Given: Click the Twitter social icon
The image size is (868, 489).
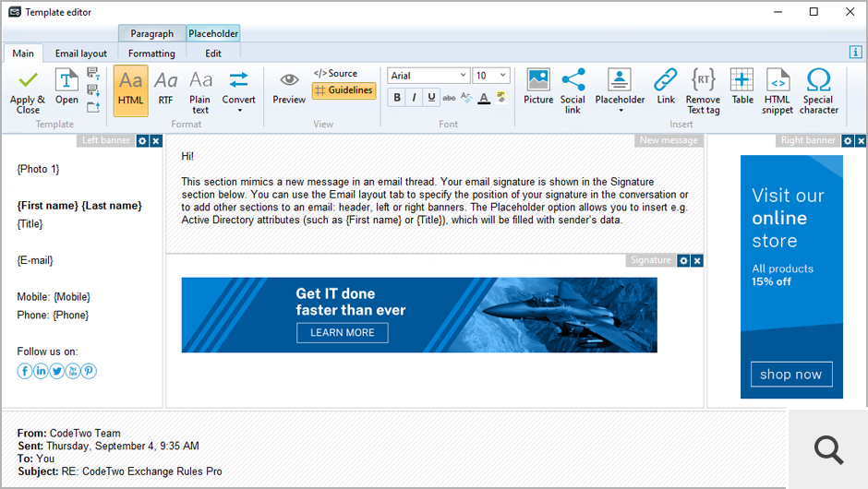Looking at the screenshot, I should (x=57, y=371).
